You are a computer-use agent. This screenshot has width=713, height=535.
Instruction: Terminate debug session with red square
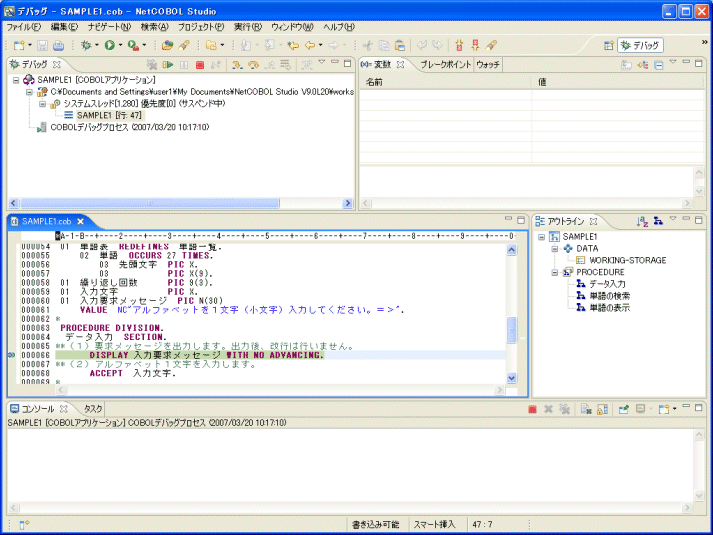click(200, 65)
